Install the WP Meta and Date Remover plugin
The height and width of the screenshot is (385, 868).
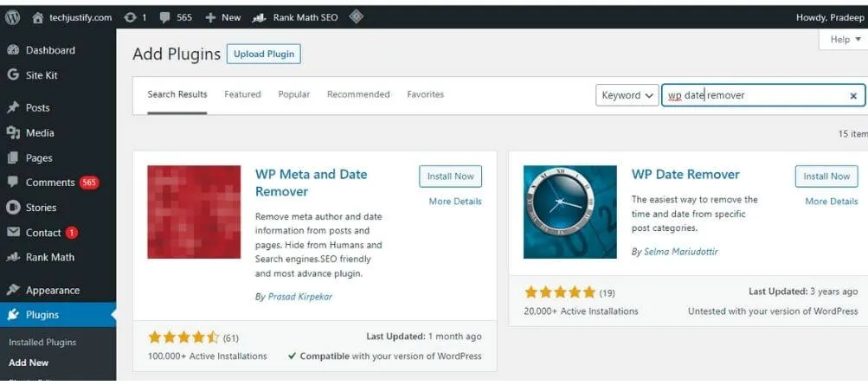(450, 176)
